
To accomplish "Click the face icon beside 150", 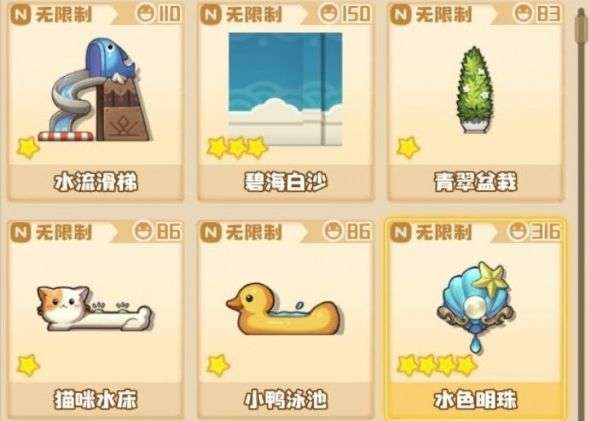I will pyautogui.click(x=329, y=14).
